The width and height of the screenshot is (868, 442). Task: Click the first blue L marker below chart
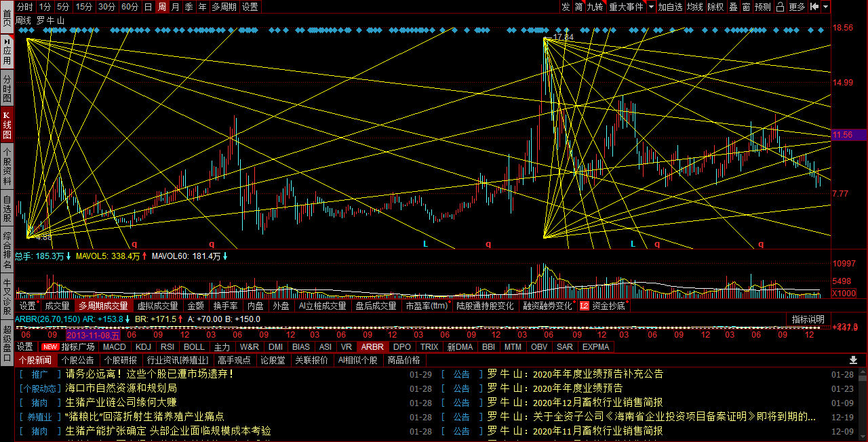click(425, 243)
